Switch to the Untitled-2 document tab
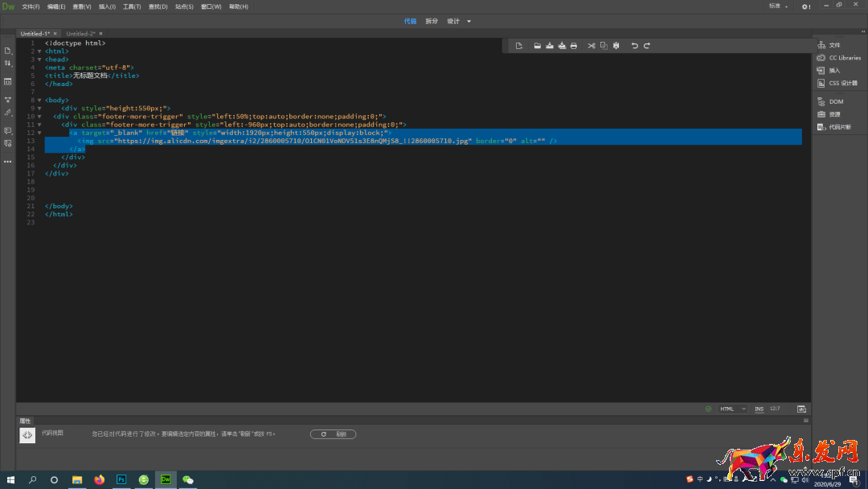Viewport: 868px width, 489px height. (80, 34)
